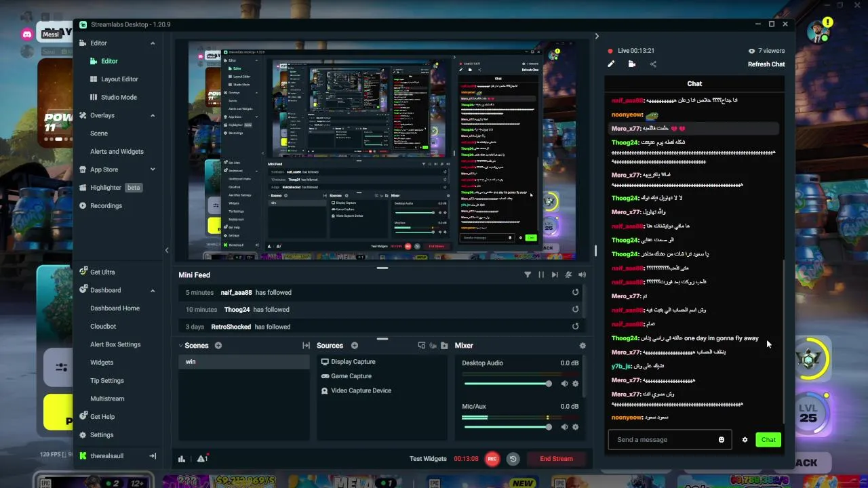Pause the Mini Feed alert queue

[541, 274]
